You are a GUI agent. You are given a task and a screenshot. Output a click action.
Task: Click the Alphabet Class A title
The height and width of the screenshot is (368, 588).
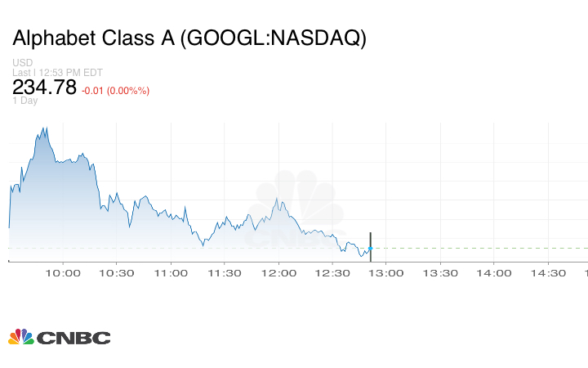tap(189, 39)
